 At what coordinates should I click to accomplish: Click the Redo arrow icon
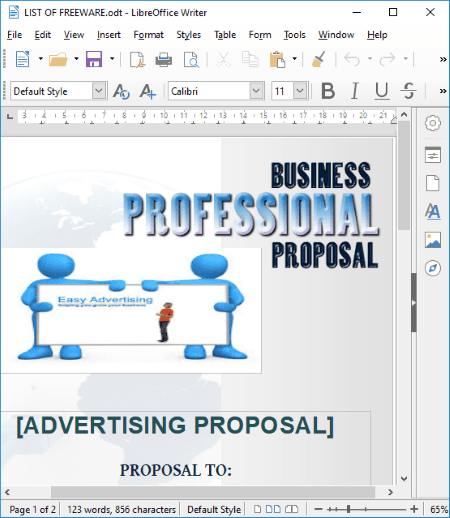coord(387,59)
